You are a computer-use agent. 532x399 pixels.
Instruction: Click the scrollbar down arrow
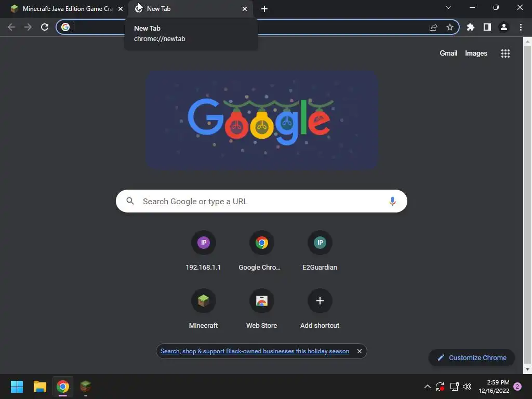(x=527, y=369)
